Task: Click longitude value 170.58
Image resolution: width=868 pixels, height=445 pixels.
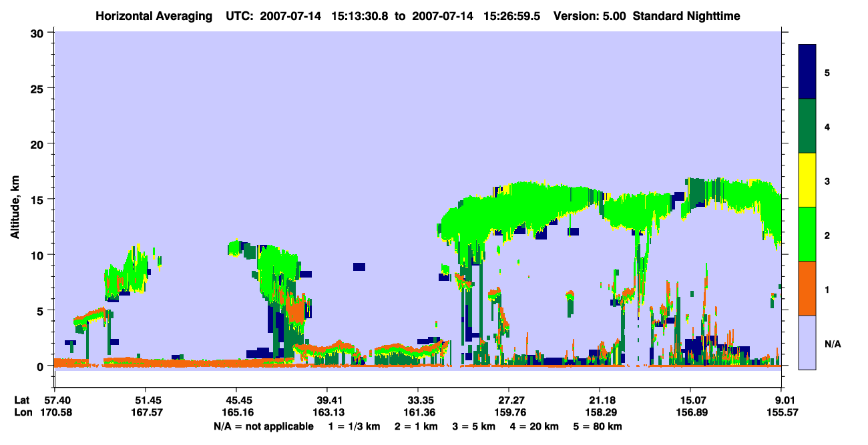Action: point(55,413)
